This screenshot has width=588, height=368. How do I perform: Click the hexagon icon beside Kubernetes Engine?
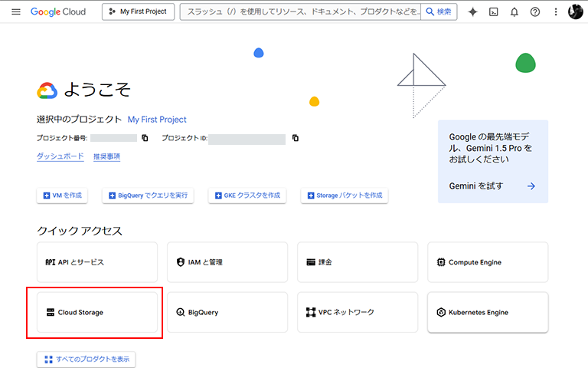441,313
